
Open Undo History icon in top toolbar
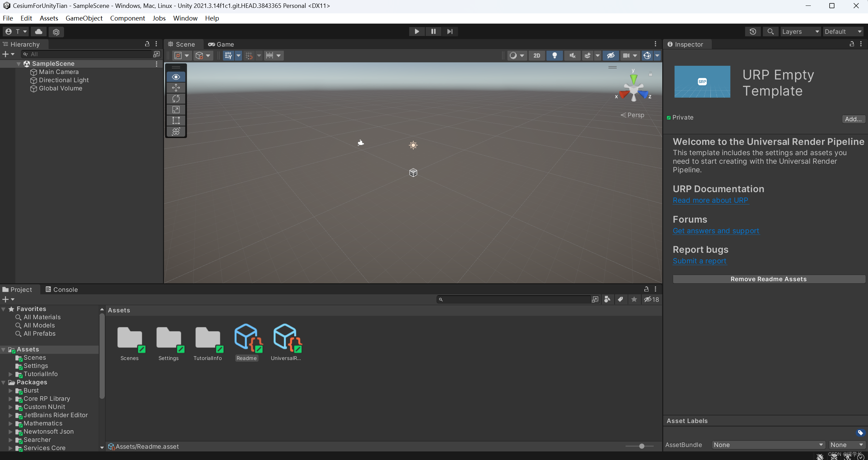753,32
